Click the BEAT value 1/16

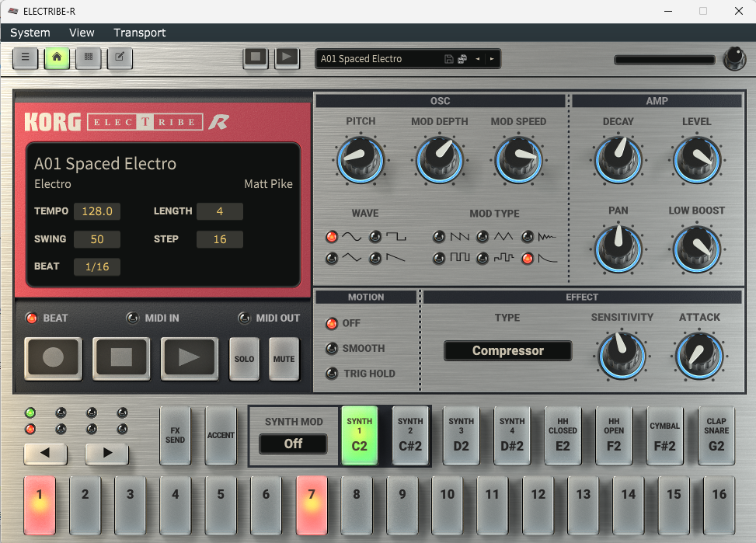coord(97,266)
